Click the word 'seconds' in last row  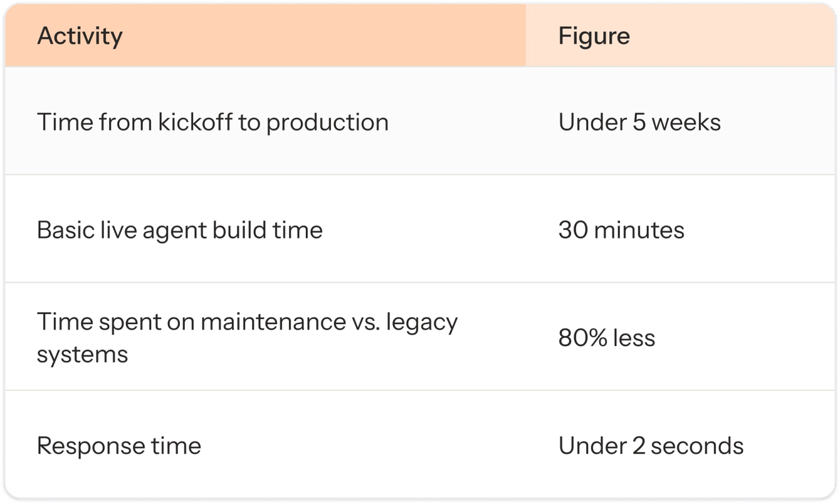[697, 446]
